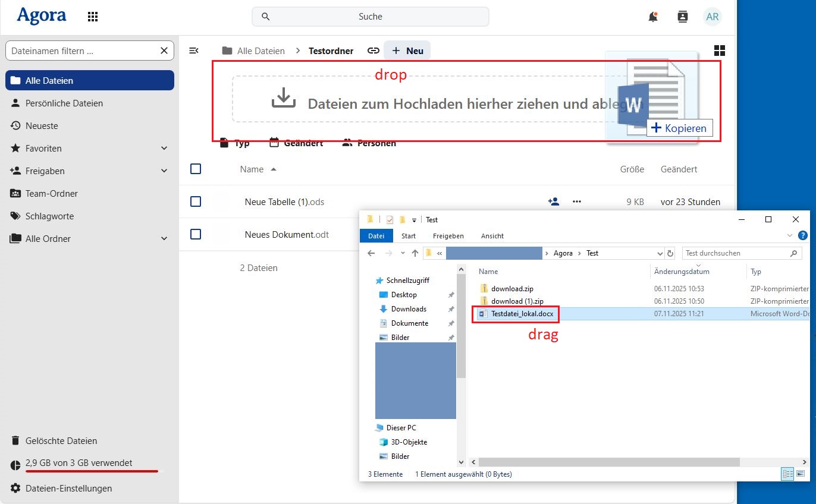Open the apps grid menu
This screenshot has width=816, height=504.
click(x=93, y=17)
